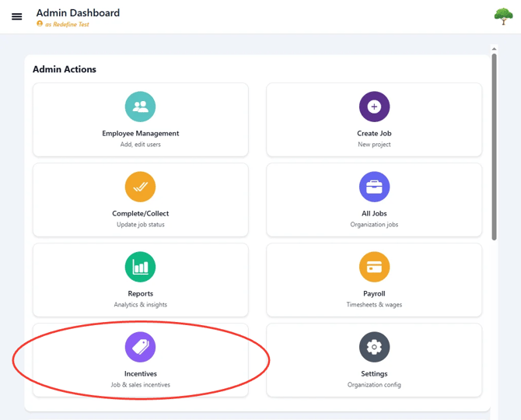
Task: Click 'Timesheets & wages' subtitle
Action: tap(374, 304)
